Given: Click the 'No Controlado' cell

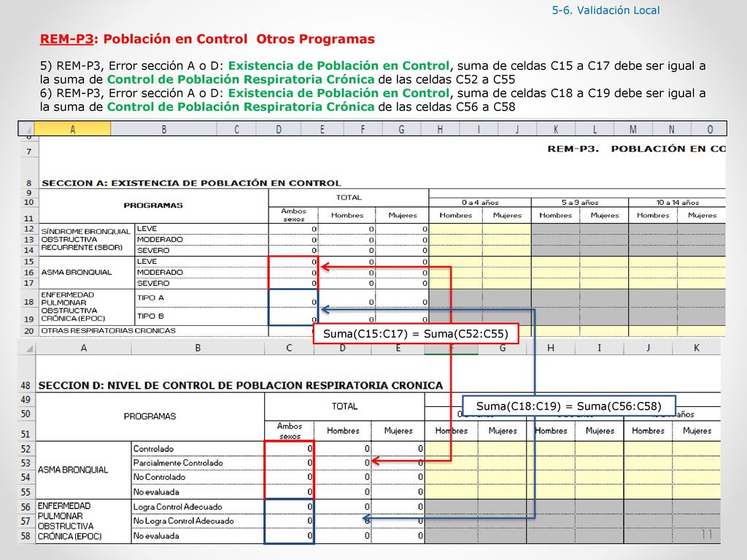Looking at the screenshot, I should click(198, 477).
